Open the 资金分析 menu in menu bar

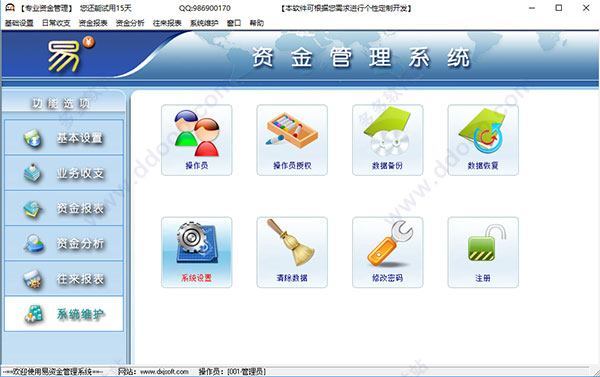click(x=130, y=23)
